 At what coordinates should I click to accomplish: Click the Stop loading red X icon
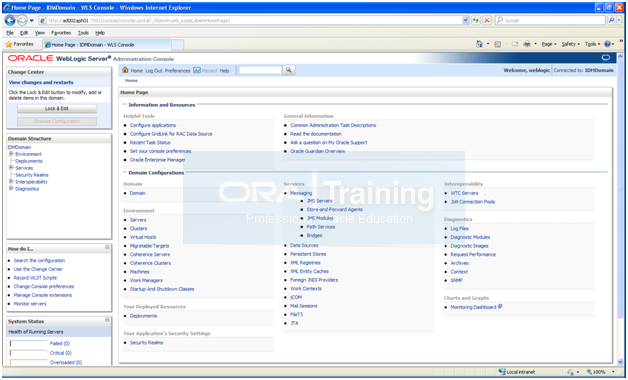pyautogui.click(x=487, y=20)
